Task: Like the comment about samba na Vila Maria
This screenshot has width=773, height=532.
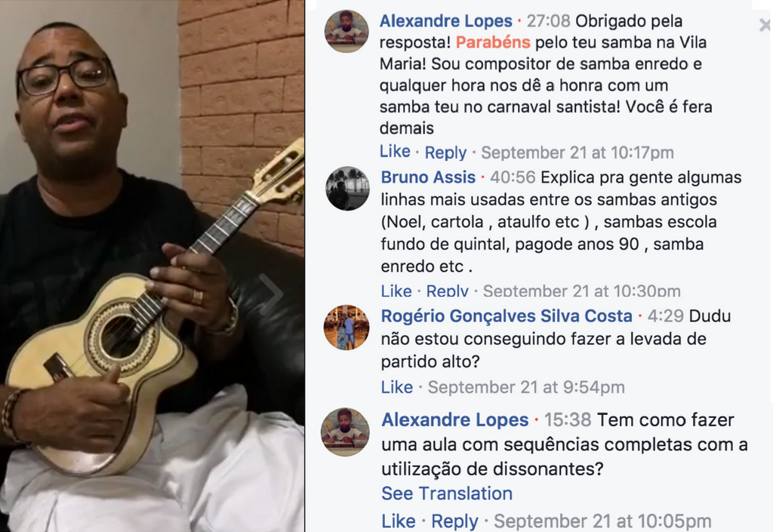Action: click(395, 152)
